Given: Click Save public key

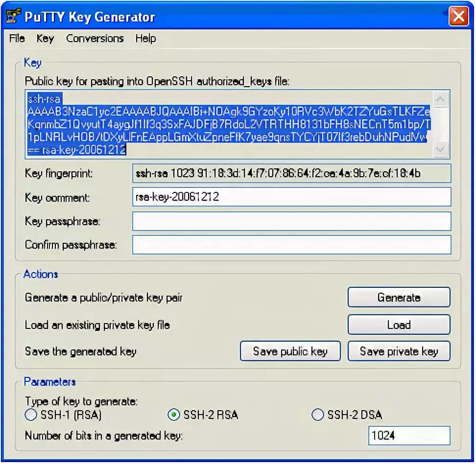Looking at the screenshot, I should click(x=290, y=351).
